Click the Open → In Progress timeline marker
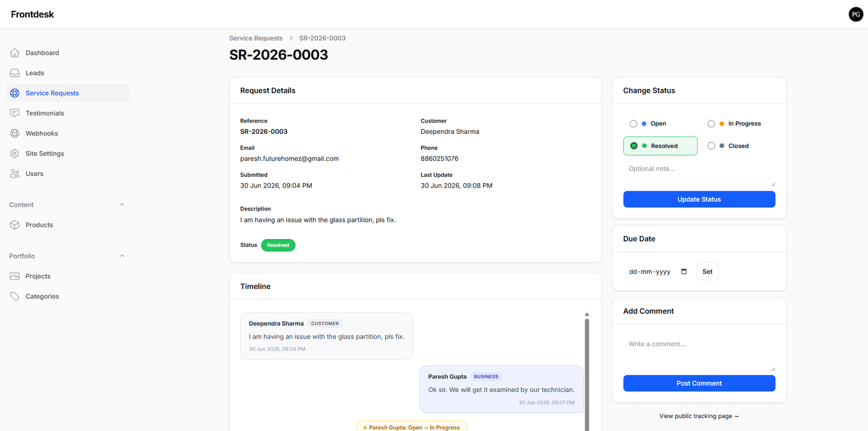 [x=411, y=427]
